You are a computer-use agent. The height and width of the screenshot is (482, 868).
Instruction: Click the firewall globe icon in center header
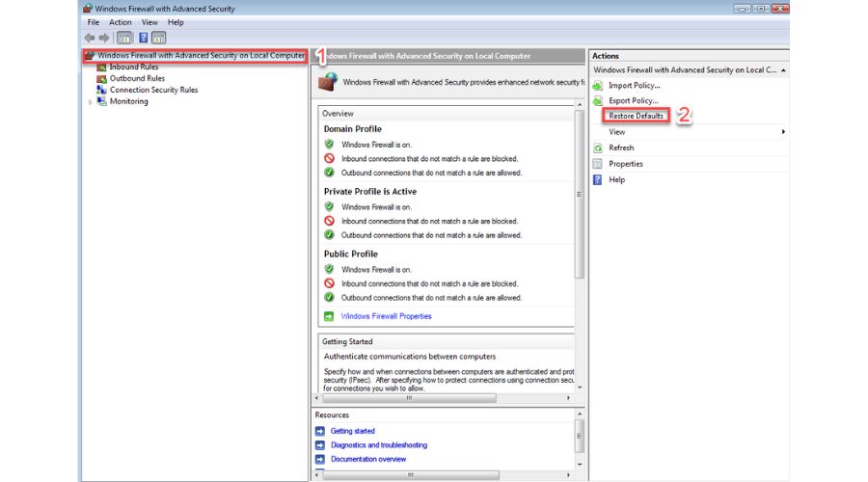(x=328, y=82)
